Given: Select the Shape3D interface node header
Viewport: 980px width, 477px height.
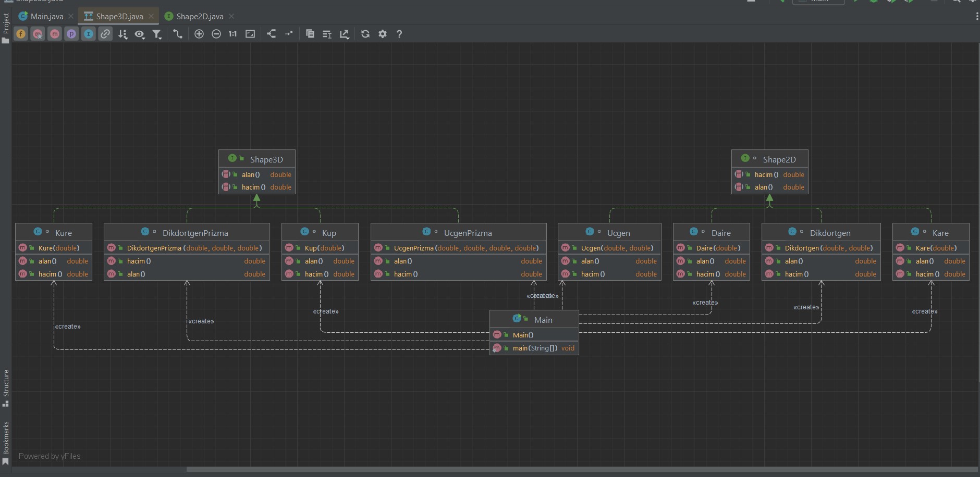Looking at the screenshot, I should tap(257, 159).
